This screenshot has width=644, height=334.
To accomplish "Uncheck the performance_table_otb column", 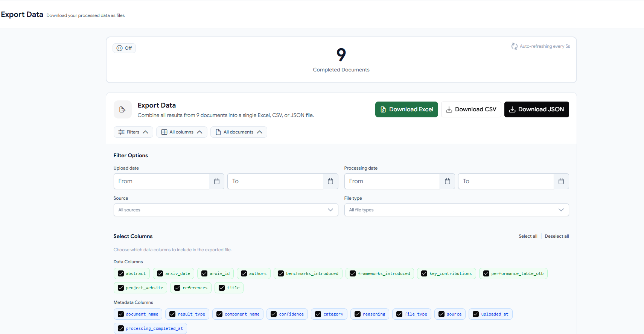I will (486, 273).
